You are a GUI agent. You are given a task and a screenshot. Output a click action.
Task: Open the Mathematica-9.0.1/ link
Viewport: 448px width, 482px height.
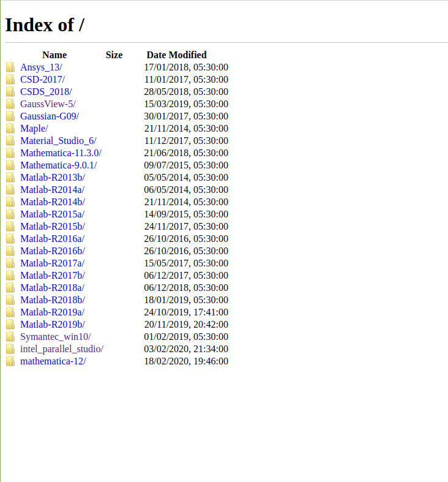tap(58, 165)
